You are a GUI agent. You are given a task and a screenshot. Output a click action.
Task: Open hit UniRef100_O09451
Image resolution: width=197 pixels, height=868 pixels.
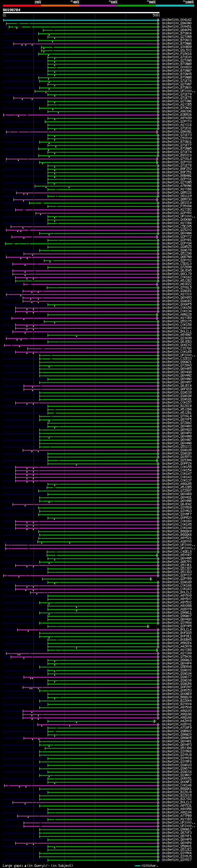coord(177,26)
